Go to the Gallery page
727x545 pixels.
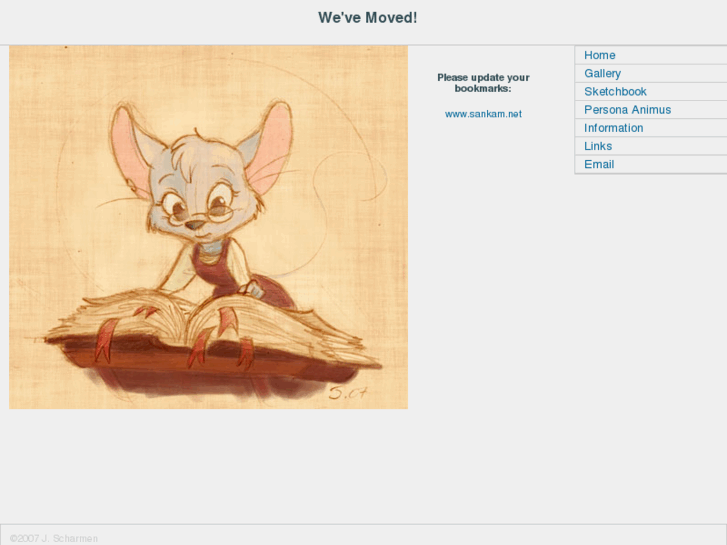pos(602,73)
